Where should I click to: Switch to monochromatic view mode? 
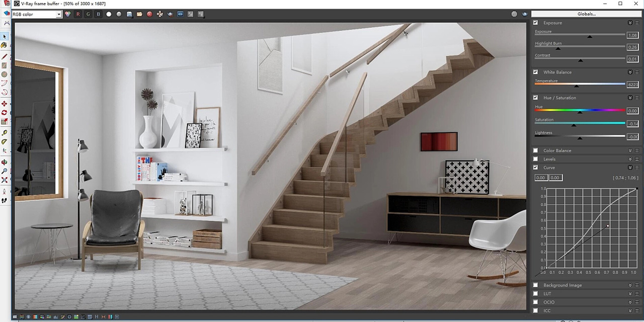click(x=119, y=14)
